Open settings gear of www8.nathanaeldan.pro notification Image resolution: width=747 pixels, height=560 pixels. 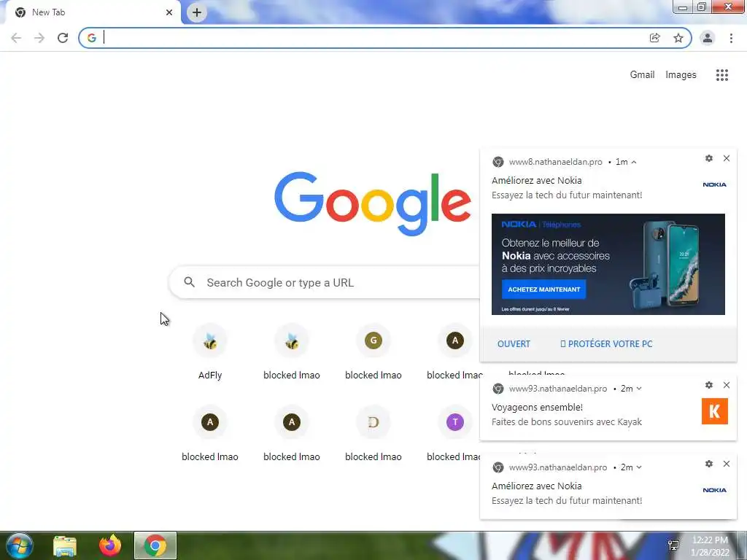(x=709, y=158)
